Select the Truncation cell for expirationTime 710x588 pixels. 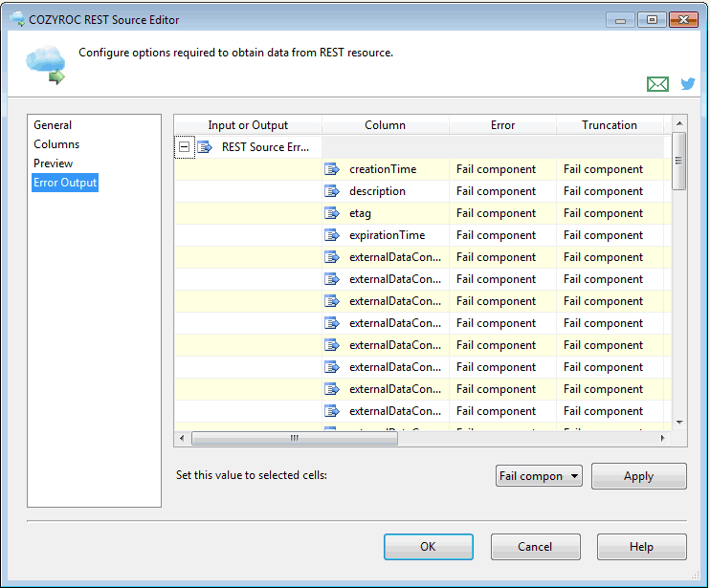point(610,235)
